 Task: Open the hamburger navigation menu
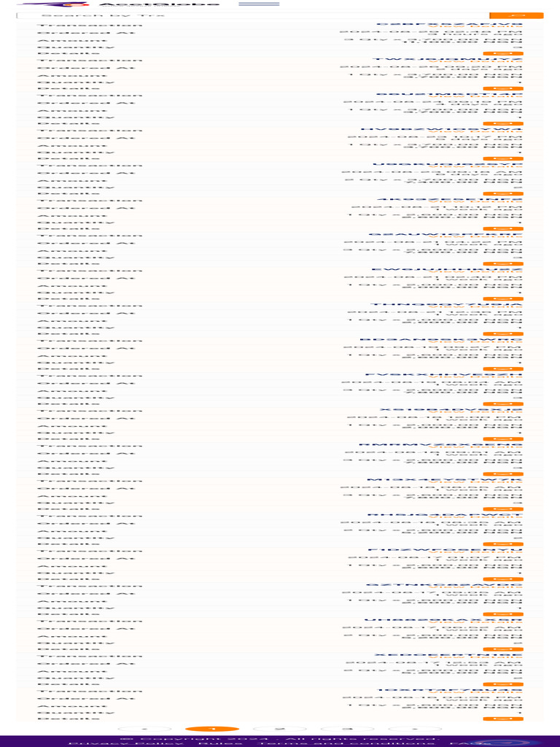click(259, 4)
